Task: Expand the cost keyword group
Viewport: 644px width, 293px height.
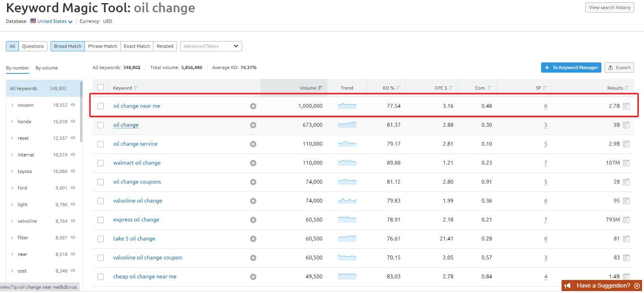Action: tap(12, 271)
